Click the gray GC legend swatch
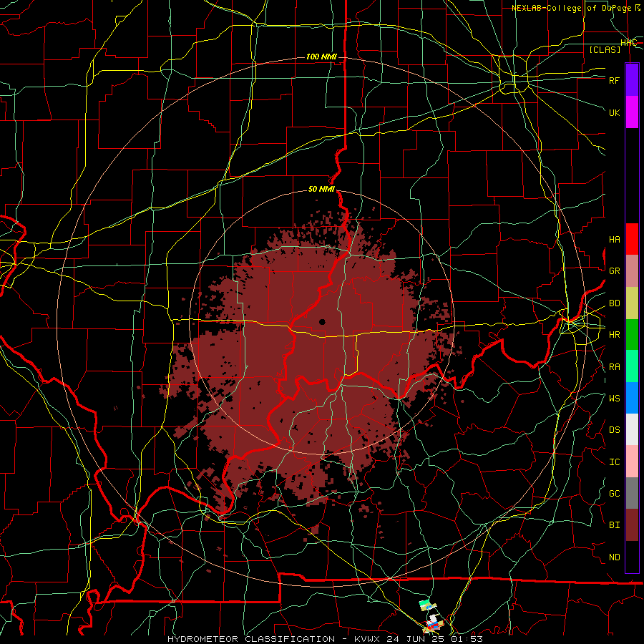 632,493
